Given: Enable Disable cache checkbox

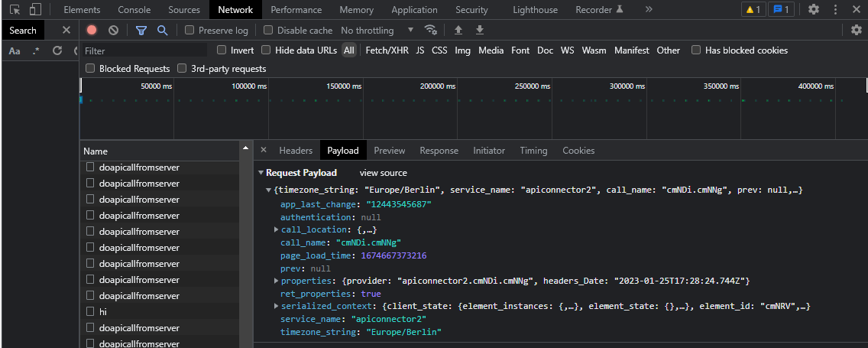Looking at the screenshot, I should click(268, 30).
